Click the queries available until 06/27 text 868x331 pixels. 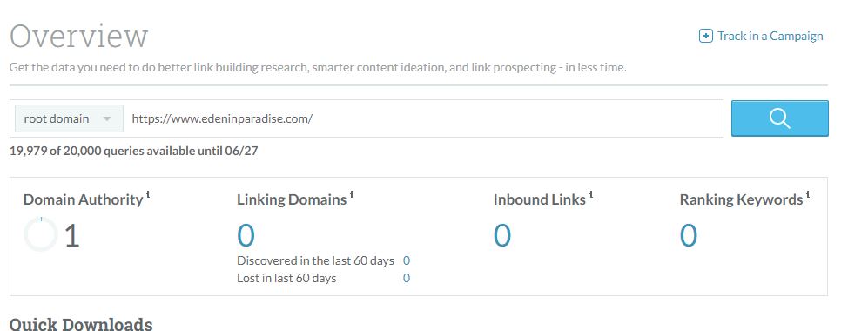coord(133,151)
